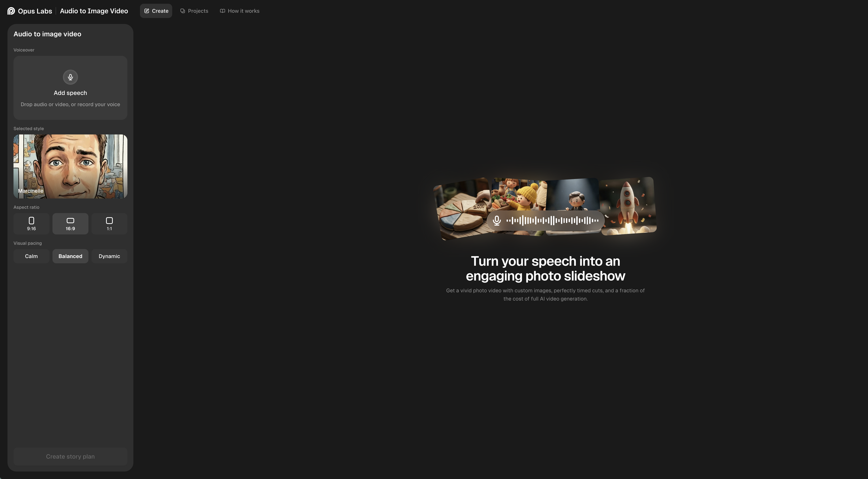Click the Add speech label
The height and width of the screenshot is (479, 868).
tap(70, 93)
